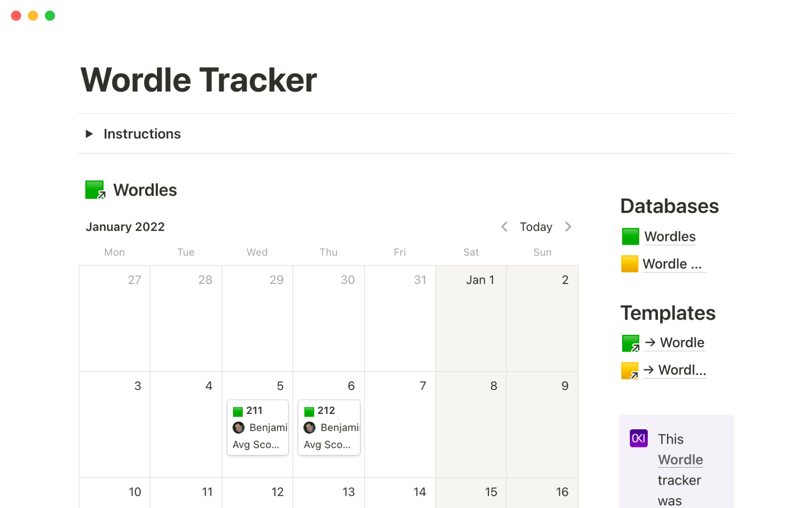Open the truncated yellow Wordle database link
The width and height of the screenshot is (812, 508).
pyautogui.click(x=672, y=264)
